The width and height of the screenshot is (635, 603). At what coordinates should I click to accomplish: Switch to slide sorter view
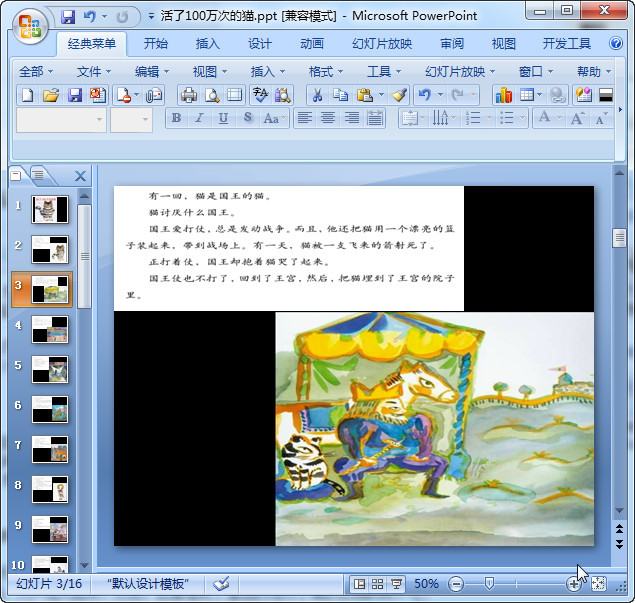coord(377,584)
